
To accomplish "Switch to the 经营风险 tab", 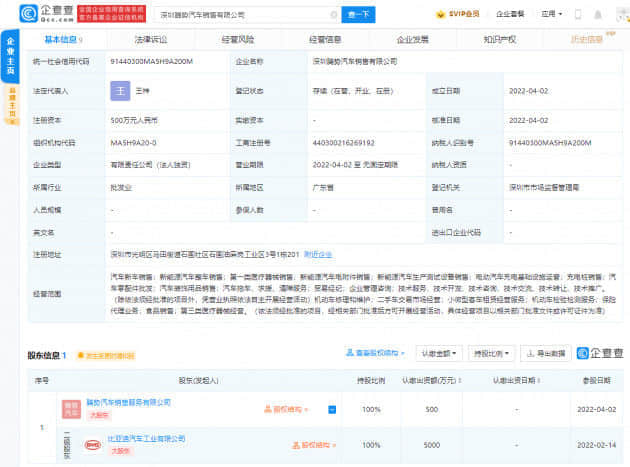I will click(x=238, y=39).
